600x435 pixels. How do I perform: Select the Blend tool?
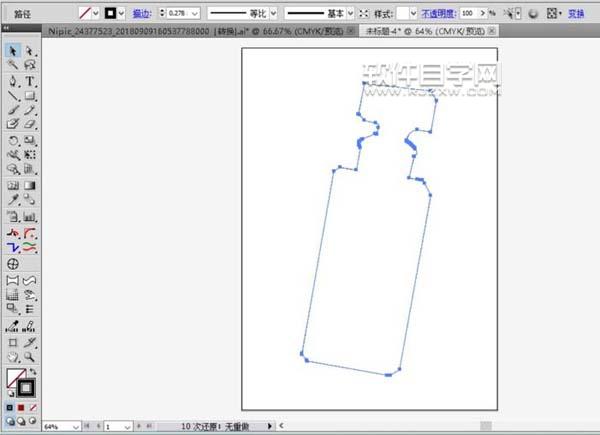(x=29, y=199)
